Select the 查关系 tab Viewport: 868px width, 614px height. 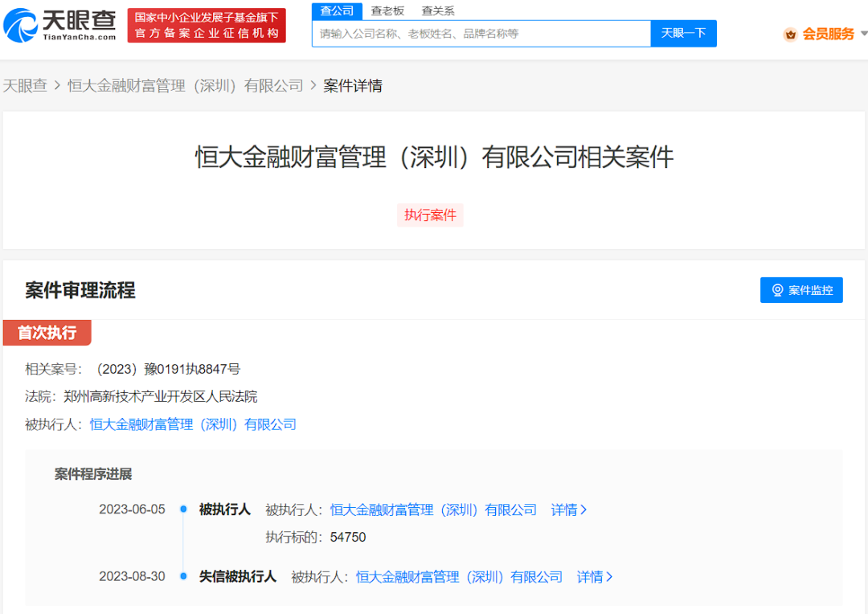(438, 11)
